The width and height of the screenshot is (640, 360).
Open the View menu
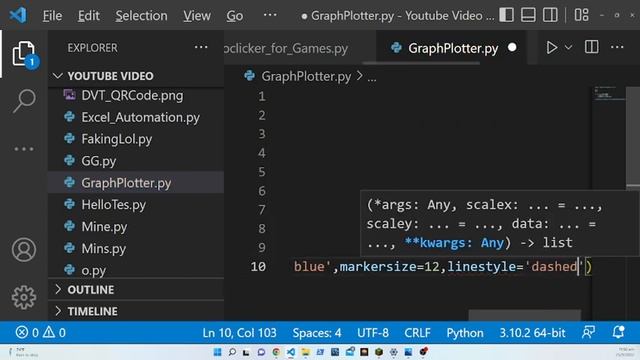(197, 16)
